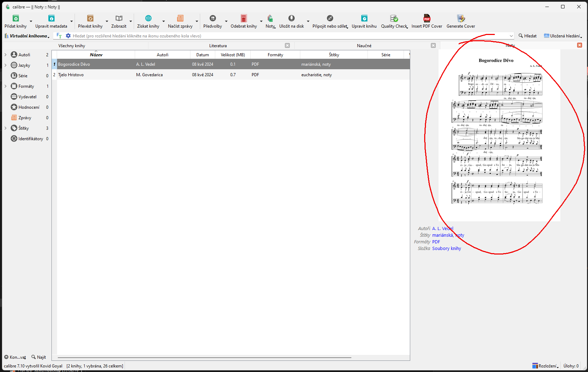The width and height of the screenshot is (588, 372).
Task: Click the Najít find button
Action: coord(38,357)
